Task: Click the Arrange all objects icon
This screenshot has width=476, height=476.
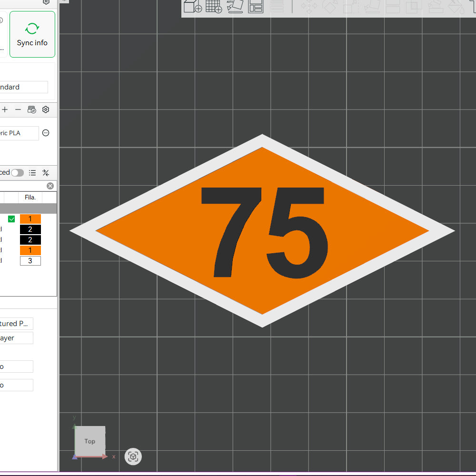Action: pyautogui.click(x=256, y=6)
